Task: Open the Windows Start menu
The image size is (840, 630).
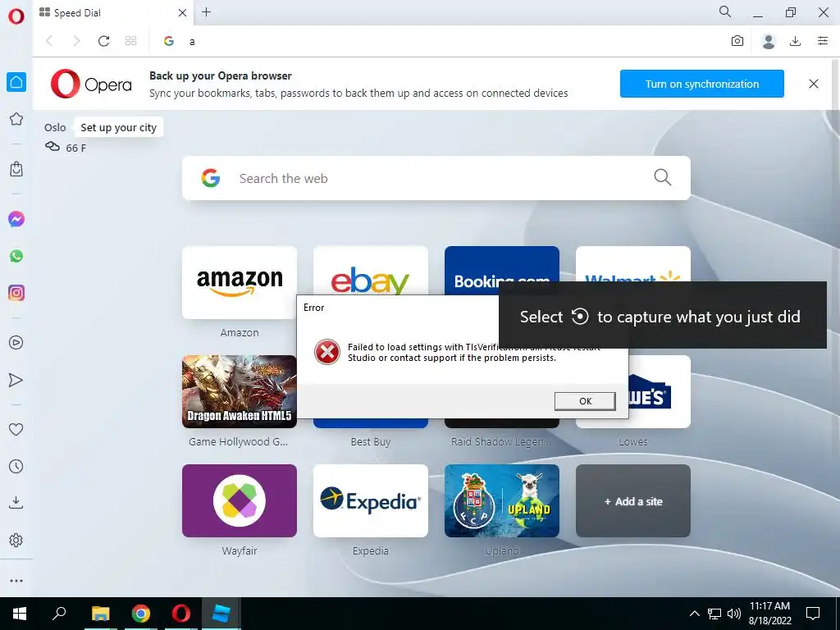Action: (20, 614)
